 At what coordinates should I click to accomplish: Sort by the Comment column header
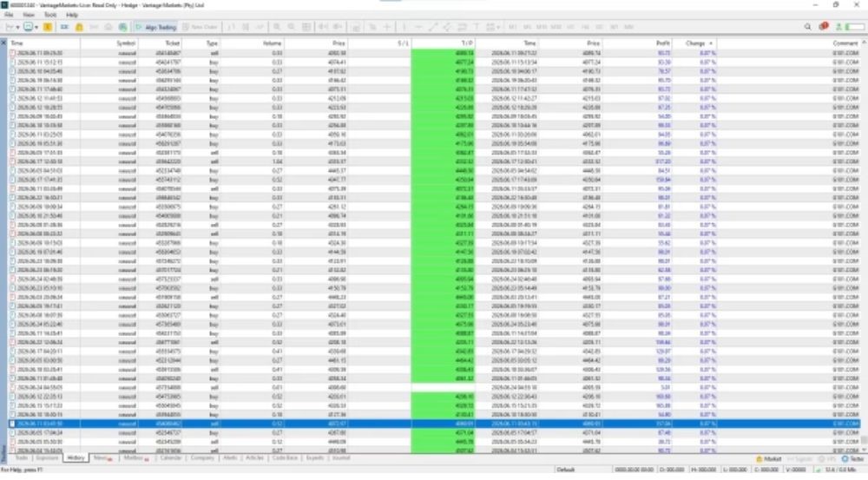pos(845,43)
